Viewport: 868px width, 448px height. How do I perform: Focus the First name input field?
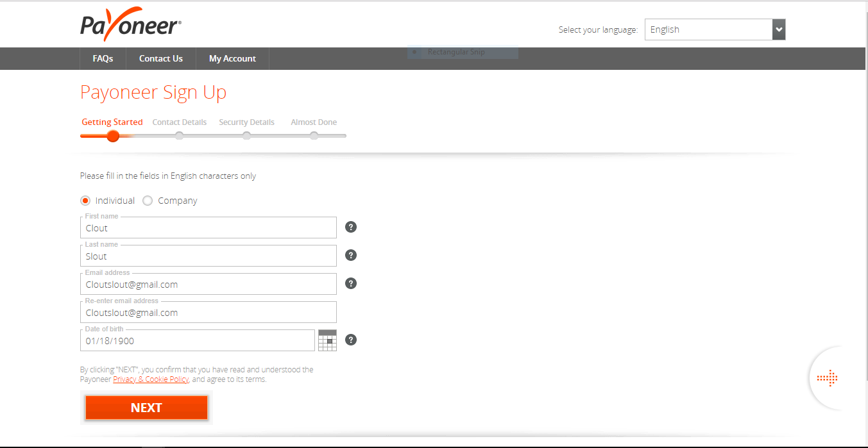pos(208,228)
